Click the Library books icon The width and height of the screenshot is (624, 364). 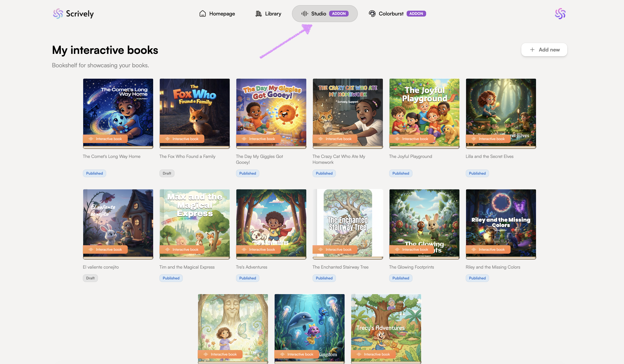click(x=258, y=14)
